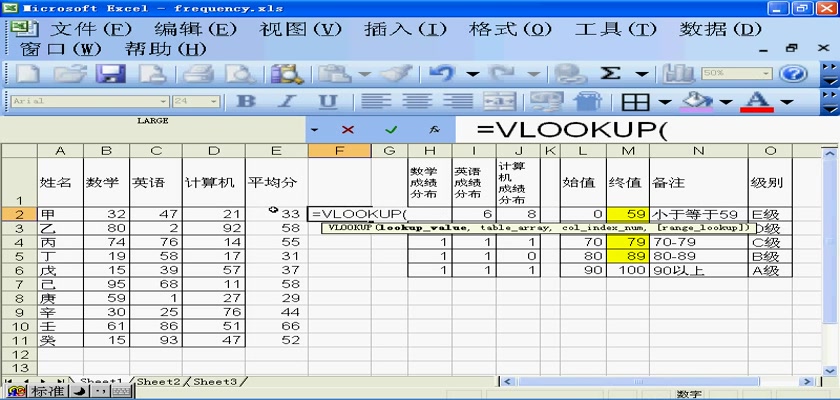This screenshot has width=840, height=400.
Task: Toggle Italic formatting
Action: click(287, 102)
